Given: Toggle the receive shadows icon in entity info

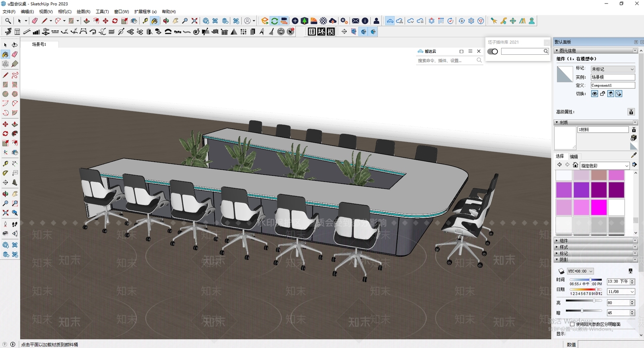Looking at the screenshot, I should click(x=619, y=94).
